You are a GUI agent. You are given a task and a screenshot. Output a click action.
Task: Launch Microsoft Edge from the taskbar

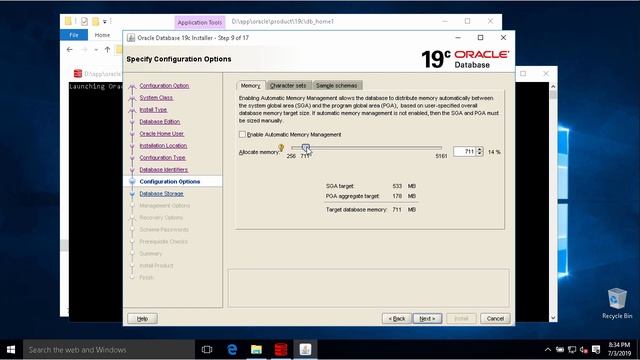click(232, 350)
